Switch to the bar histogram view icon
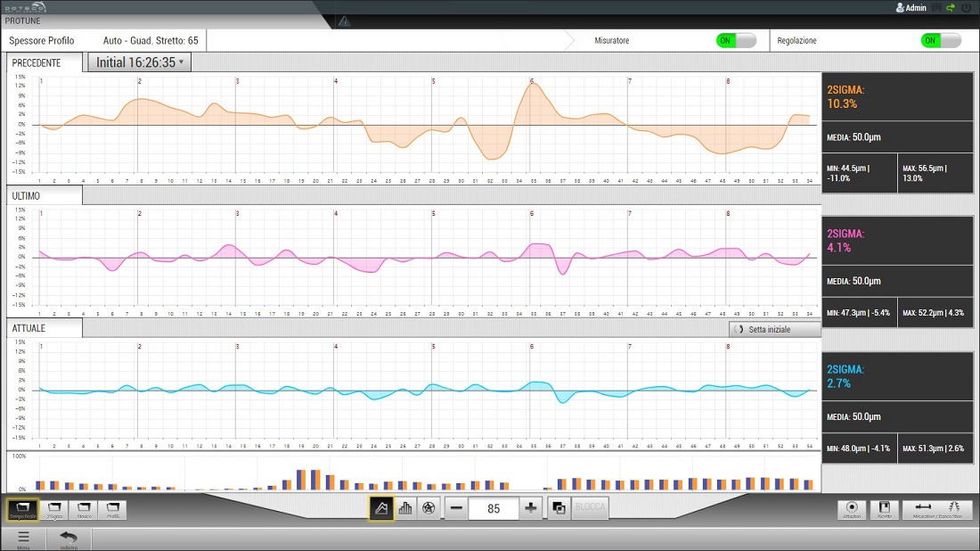 [x=405, y=508]
